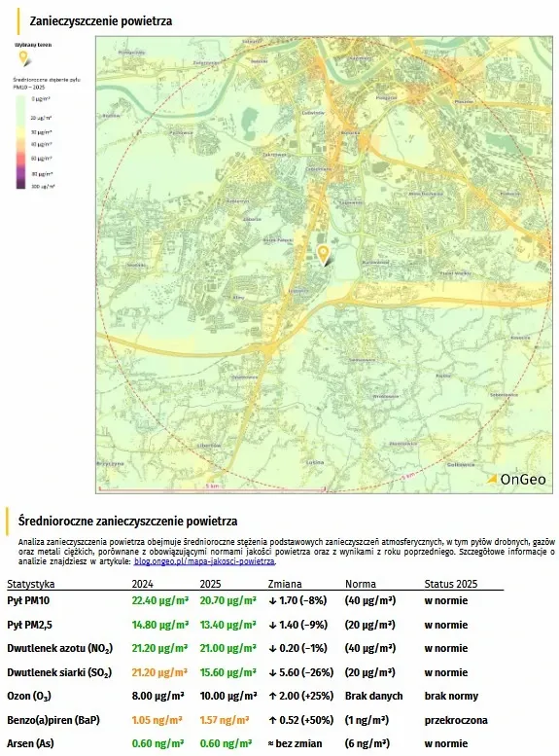559x756 pixels.
Task: Click the arsenic status "w normie"
Action: 446,743
